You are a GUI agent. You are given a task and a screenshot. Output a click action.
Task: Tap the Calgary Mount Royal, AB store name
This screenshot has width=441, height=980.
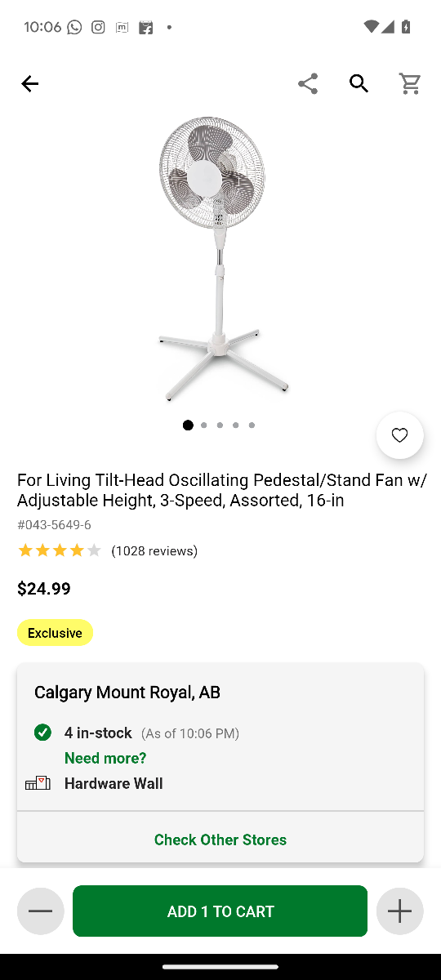tap(127, 693)
